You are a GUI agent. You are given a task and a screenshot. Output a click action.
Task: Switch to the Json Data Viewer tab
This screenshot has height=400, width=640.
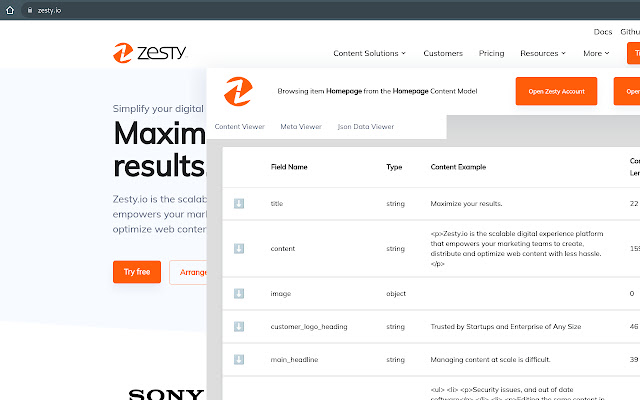coord(366,127)
